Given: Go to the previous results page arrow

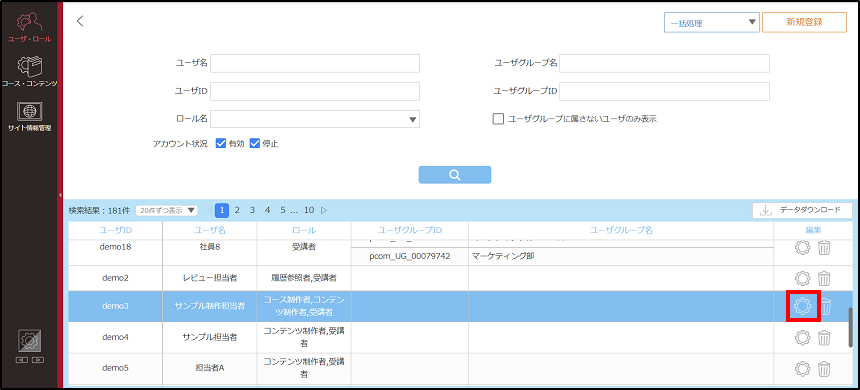Looking at the screenshot, I should click(x=209, y=210).
